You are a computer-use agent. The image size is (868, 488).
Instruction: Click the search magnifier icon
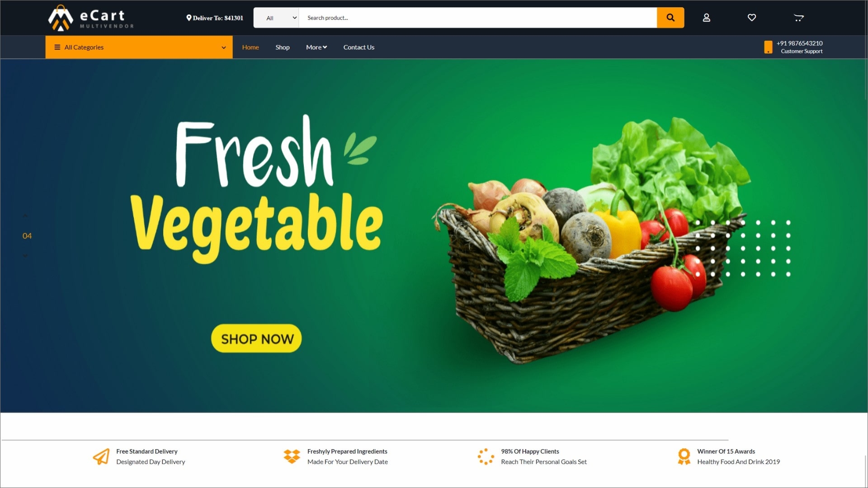[670, 17]
